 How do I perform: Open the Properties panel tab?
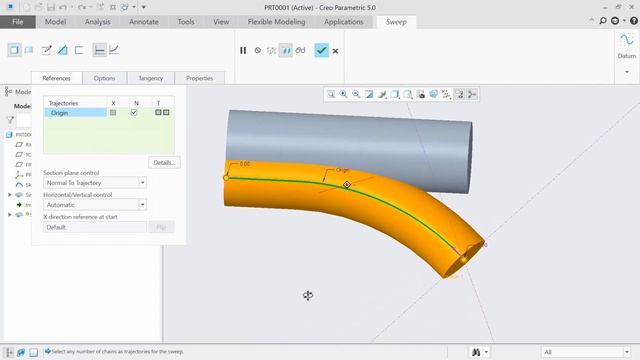click(x=200, y=78)
